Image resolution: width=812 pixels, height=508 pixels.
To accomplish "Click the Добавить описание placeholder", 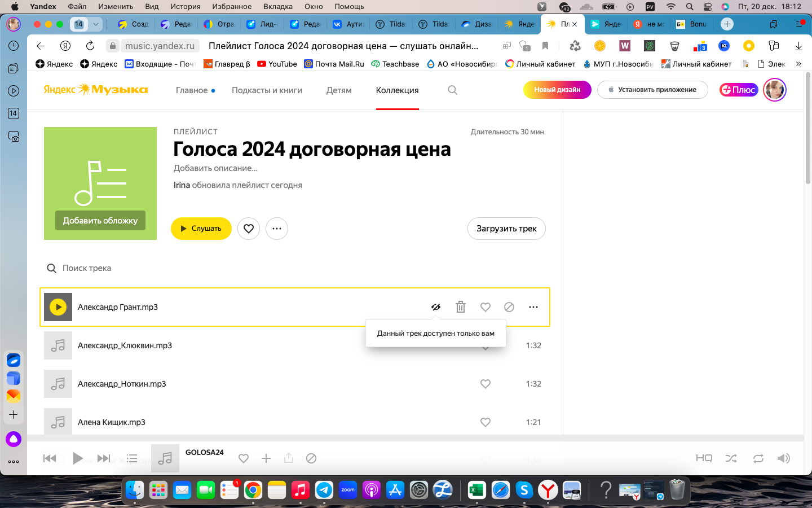I will (215, 168).
